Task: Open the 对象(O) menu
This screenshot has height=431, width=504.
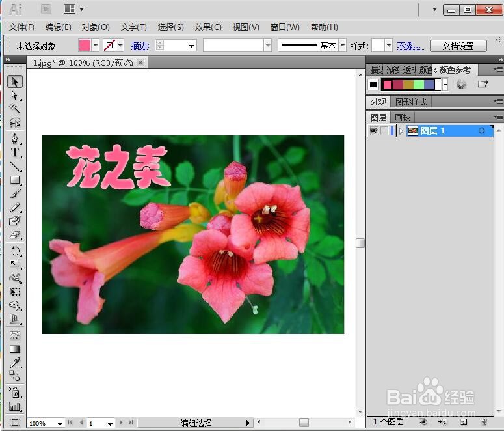Action: (x=96, y=27)
